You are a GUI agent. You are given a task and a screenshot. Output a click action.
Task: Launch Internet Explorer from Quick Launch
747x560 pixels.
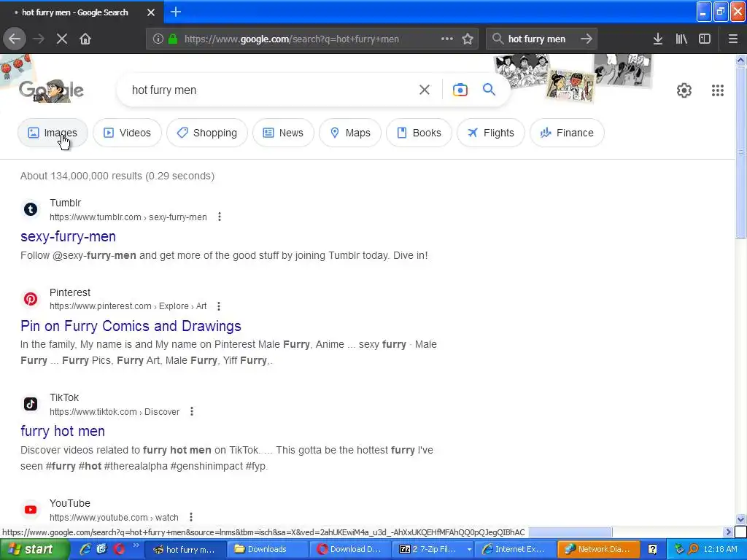86,549
